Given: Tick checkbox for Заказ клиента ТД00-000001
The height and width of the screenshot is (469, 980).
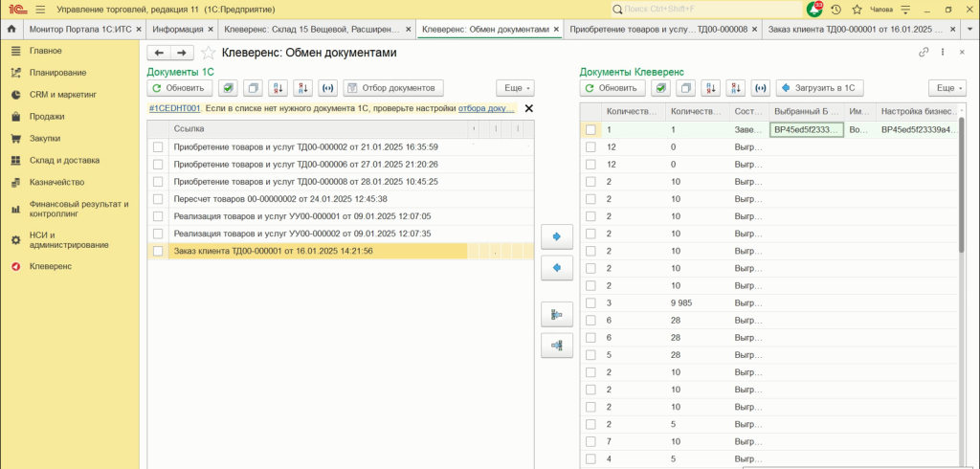Looking at the screenshot, I should coord(158,251).
